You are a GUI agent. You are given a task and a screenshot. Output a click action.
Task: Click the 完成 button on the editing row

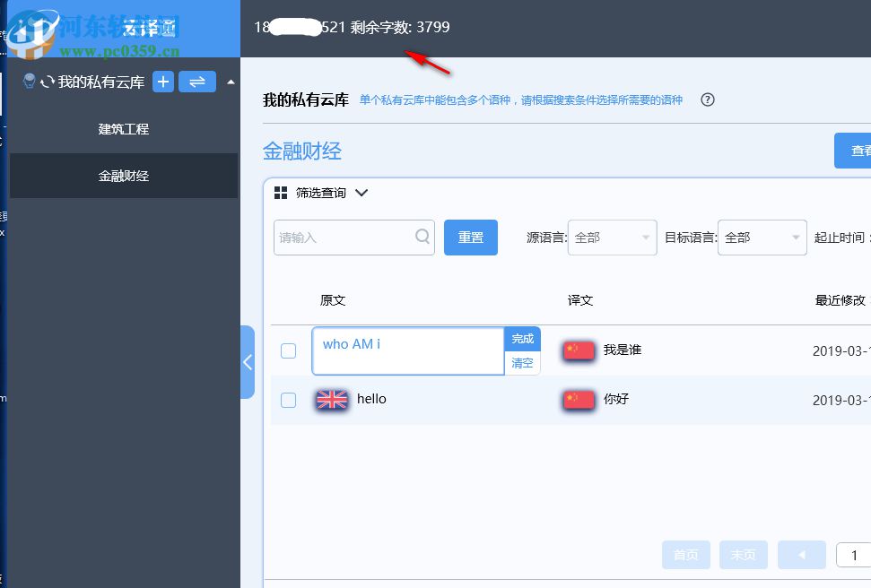point(522,339)
